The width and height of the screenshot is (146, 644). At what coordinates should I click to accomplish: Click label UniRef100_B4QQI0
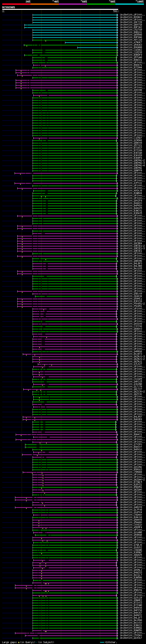(x=131, y=203)
